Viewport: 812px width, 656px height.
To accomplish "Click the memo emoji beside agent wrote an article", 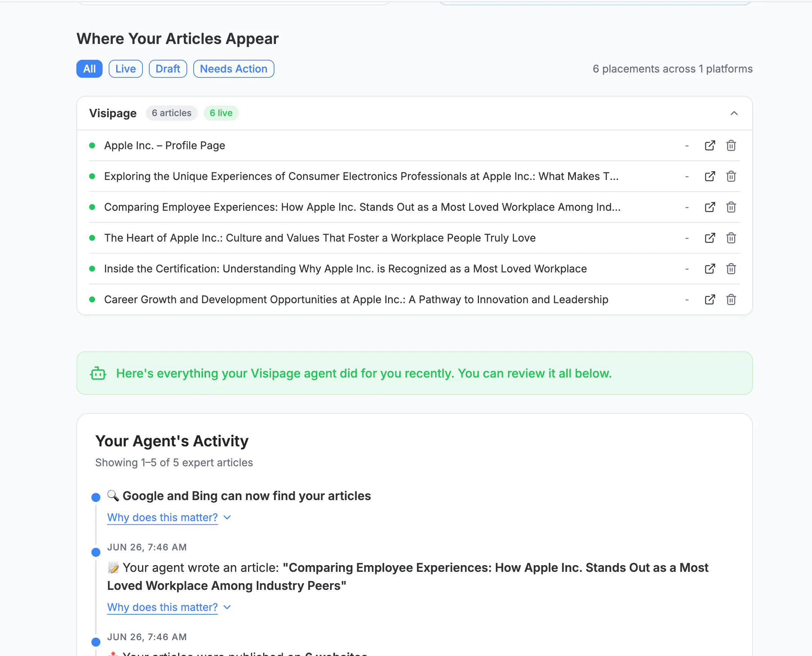I will [x=113, y=568].
